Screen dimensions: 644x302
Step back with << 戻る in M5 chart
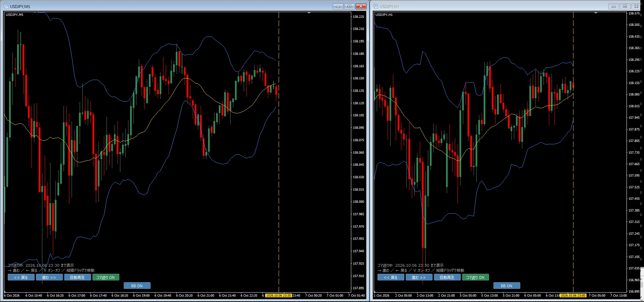(21, 277)
